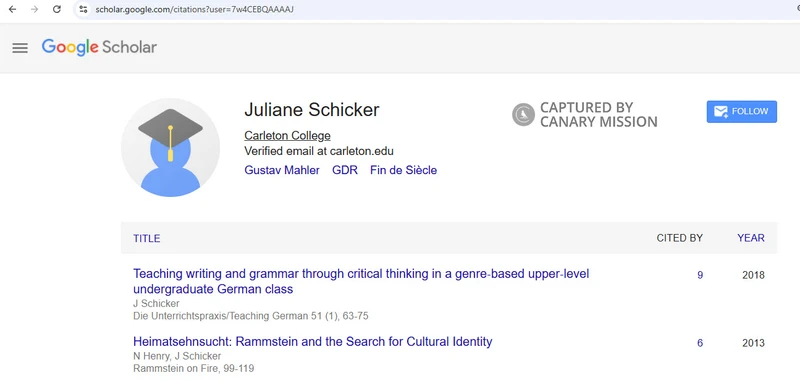Open site information icon in address bar

pos(84,9)
